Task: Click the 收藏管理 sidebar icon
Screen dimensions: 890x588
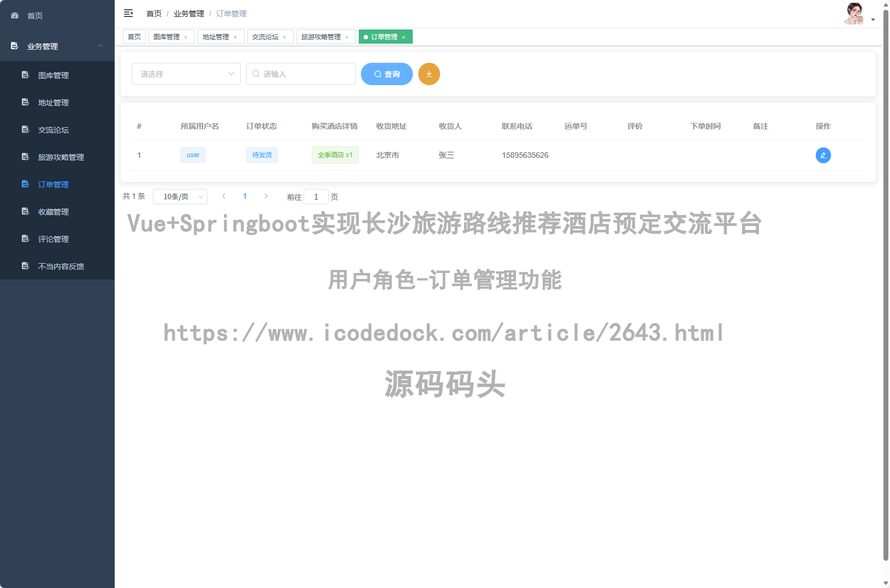Action: (25, 211)
